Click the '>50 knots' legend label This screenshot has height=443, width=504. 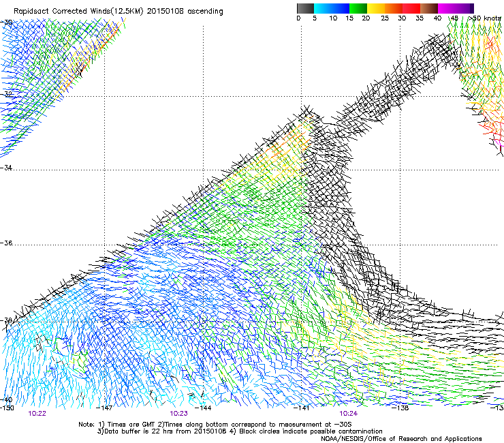(x=484, y=18)
